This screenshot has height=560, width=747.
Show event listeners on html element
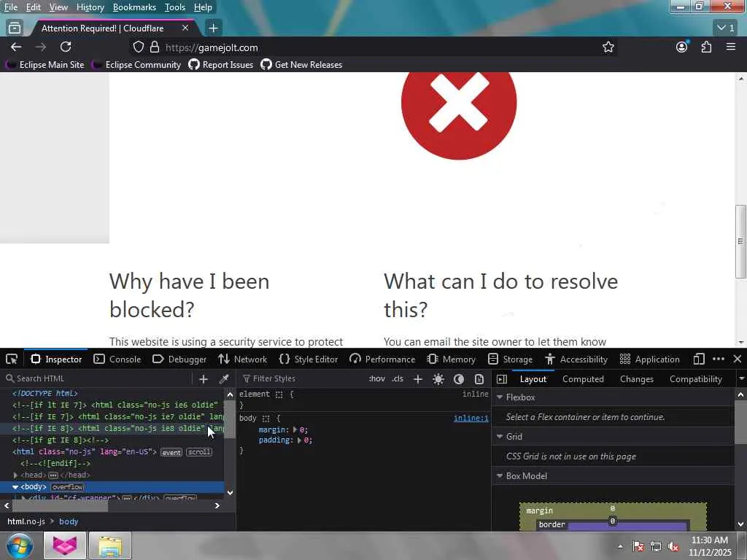coord(171,452)
